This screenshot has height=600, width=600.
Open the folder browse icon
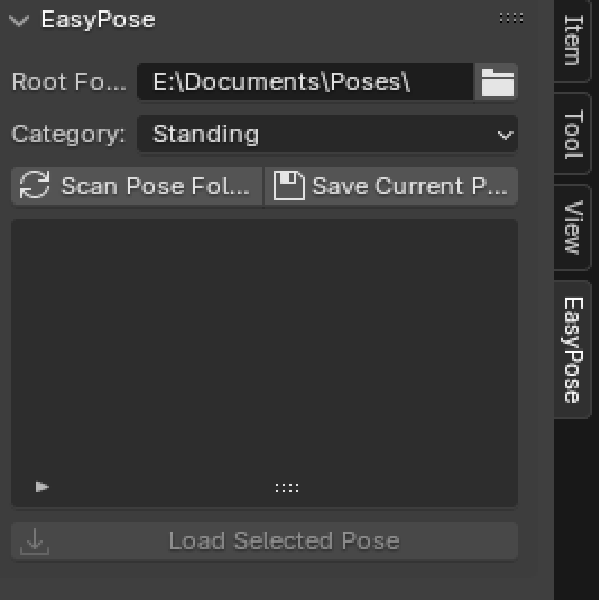(x=497, y=82)
